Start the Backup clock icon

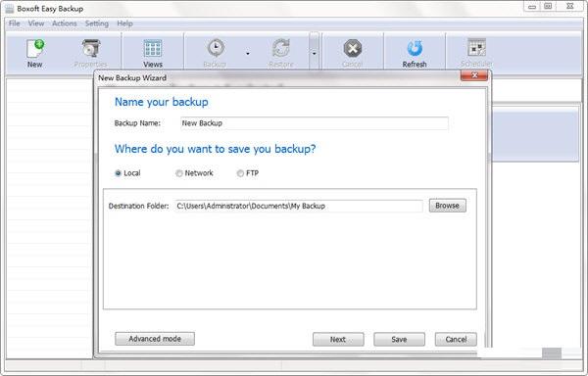[216, 48]
